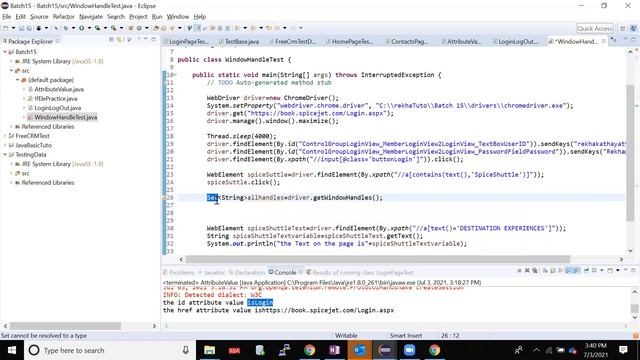Click the Package Explorer horizontal scrollbar
Image resolution: width=640 pixels, height=360 pixels.
(x=65, y=326)
